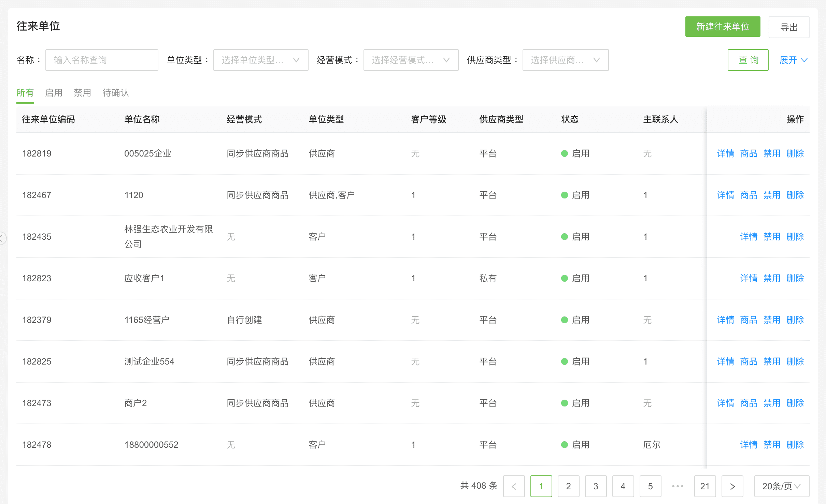Focus the 名称 search input field
Image resolution: width=826 pixels, height=504 pixels.
click(102, 60)
